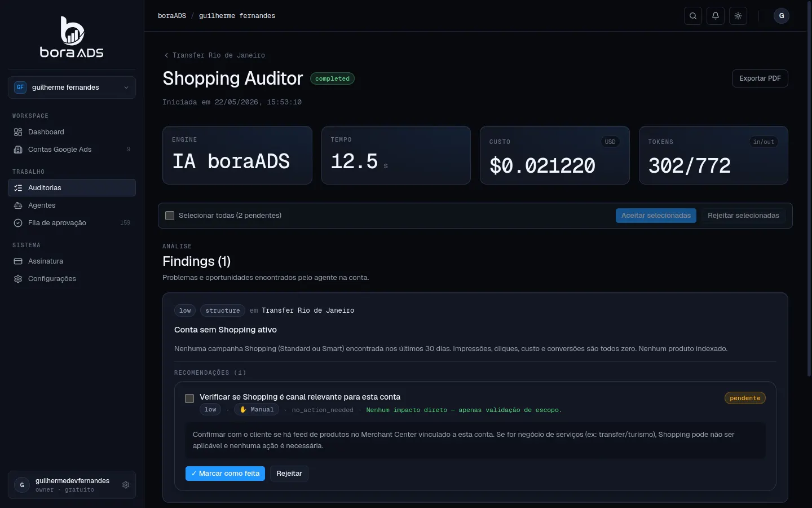
Task: Go back via Transfer Rio de Janeiro chevron link
Action: tap(214, 55)
